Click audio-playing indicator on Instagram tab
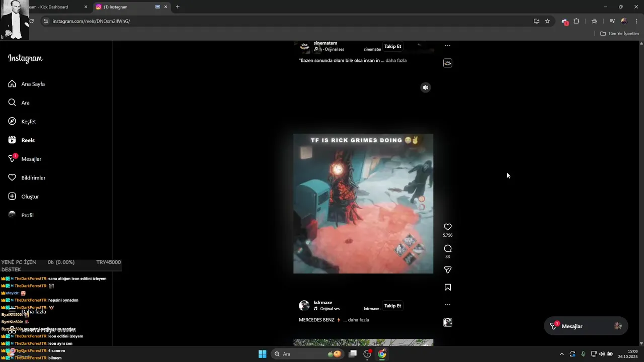The height and width of the screenshot is (362, 644). (158, 7)
